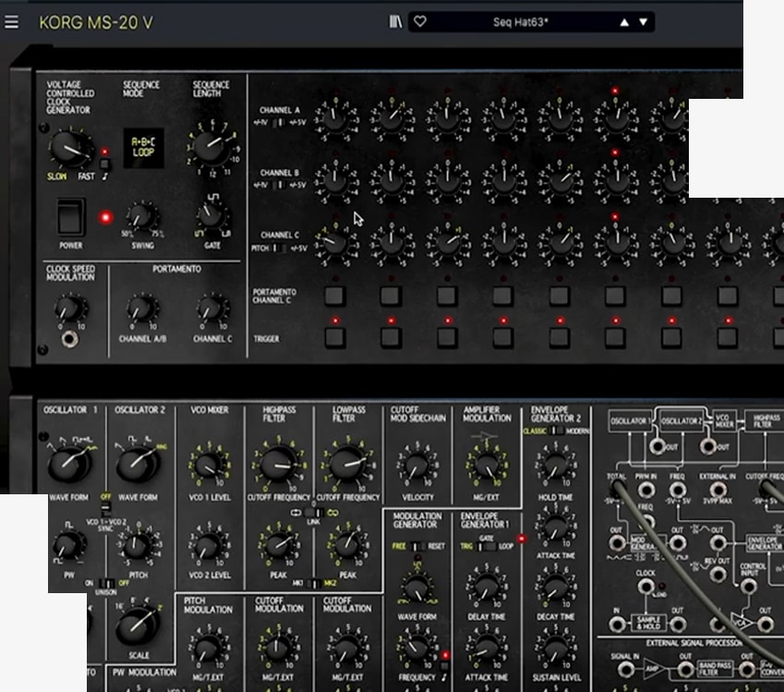Flip the Channel B voltage range switch
Screen dimensions: 784x692
coord(281,185)
